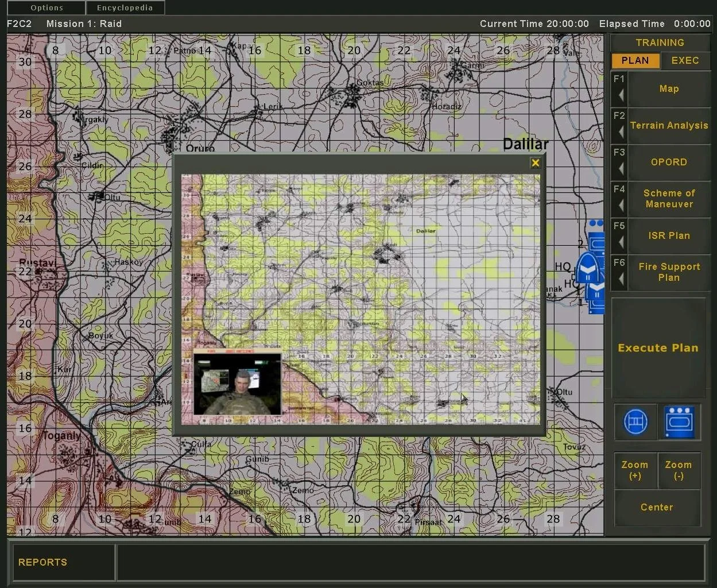Expand the F2 Terrain Analysis arrow
Image resolution: width=717 pixels, height=588 pixels.
[621, 132]
